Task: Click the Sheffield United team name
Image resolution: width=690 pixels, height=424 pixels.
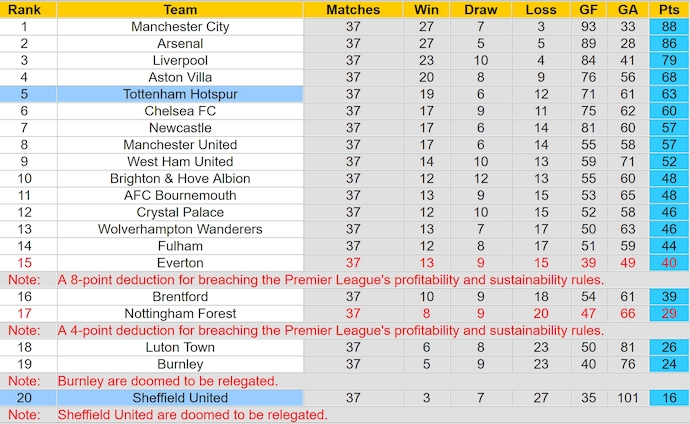Action: point(180,398)
